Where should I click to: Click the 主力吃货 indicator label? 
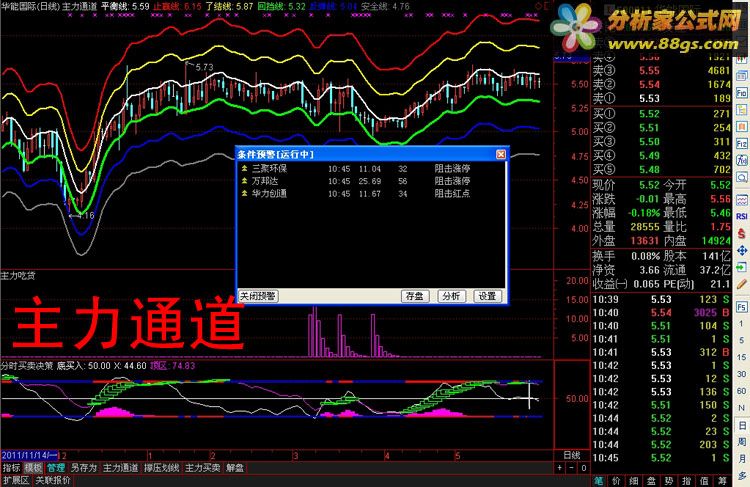[18, 276]
